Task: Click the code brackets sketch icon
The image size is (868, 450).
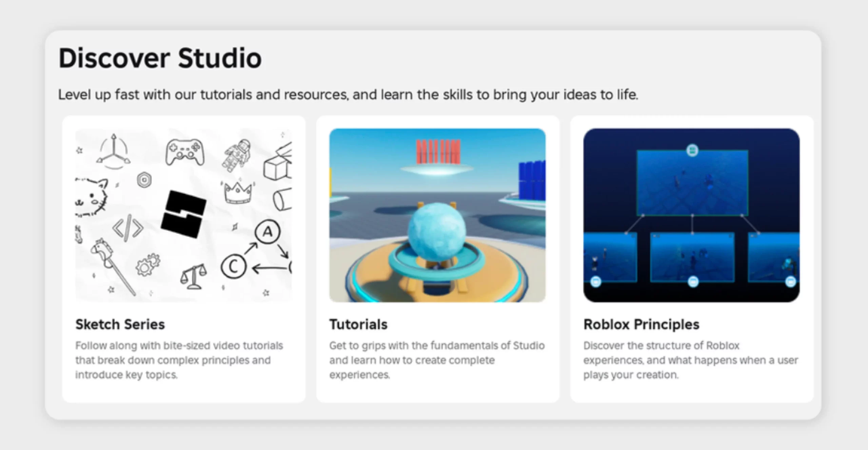Action: (x=128, y=228)
